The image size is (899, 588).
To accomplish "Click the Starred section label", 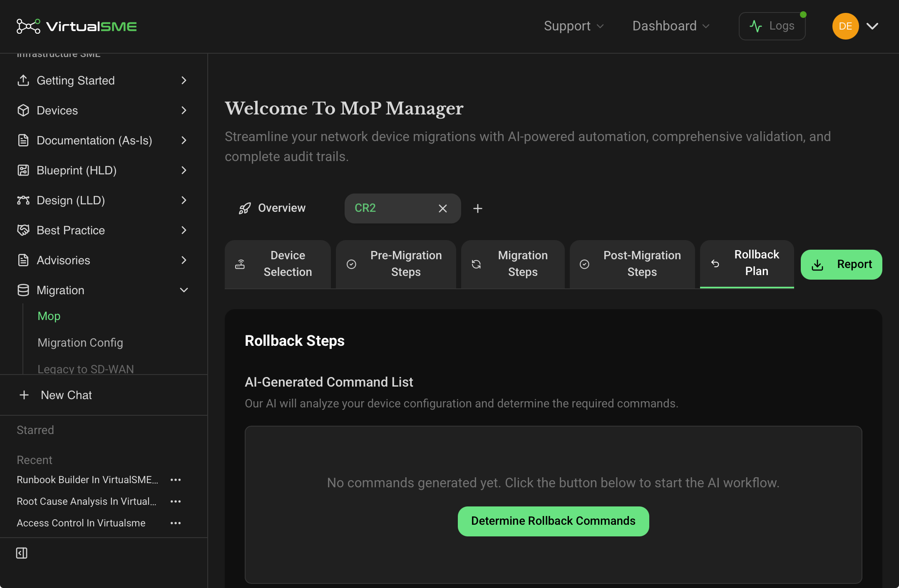I will (35, 430).
